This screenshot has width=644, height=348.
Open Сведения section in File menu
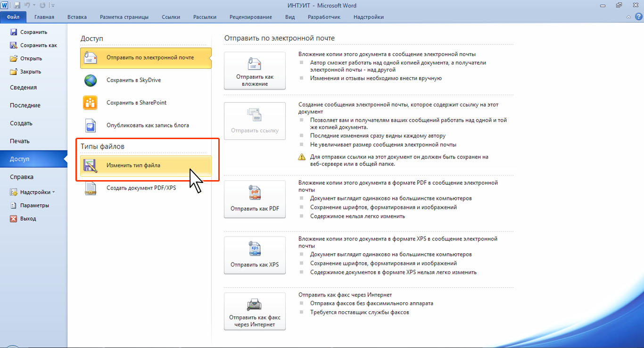pyautogui.click(x=23, y=88)
